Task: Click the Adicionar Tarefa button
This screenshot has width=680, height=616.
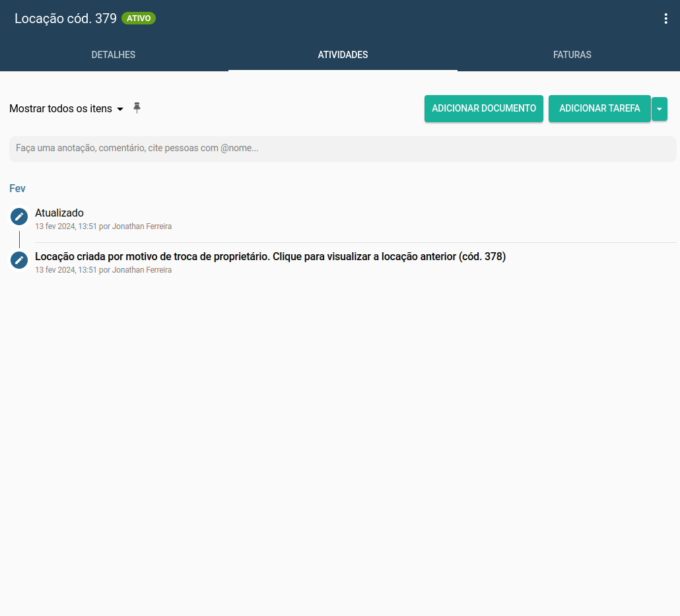Action: (599, 108)
